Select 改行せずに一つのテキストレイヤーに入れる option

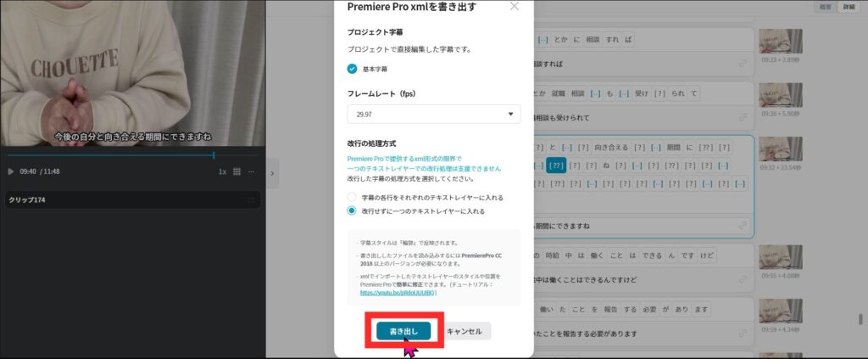point(352,210)
